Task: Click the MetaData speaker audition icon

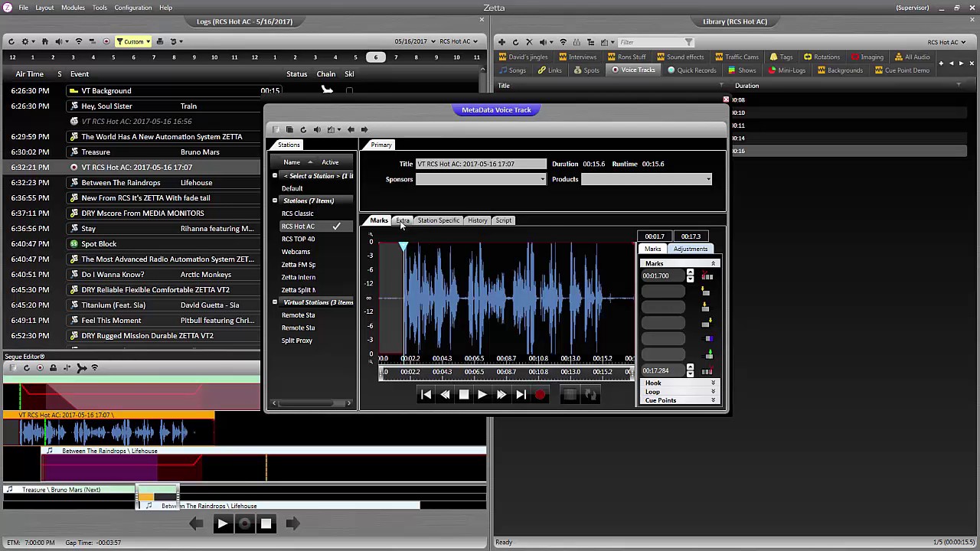Action: tap(317, 129)
